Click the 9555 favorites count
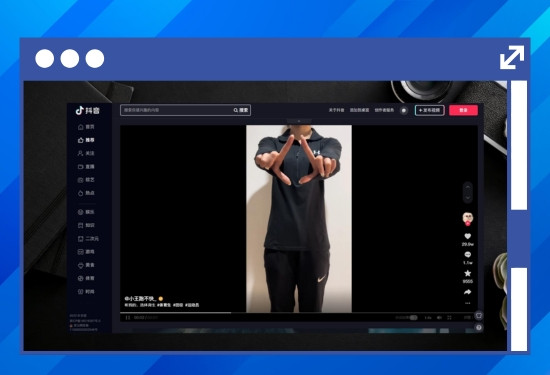This screenshot has height=375, width=550. pos(468,281)
